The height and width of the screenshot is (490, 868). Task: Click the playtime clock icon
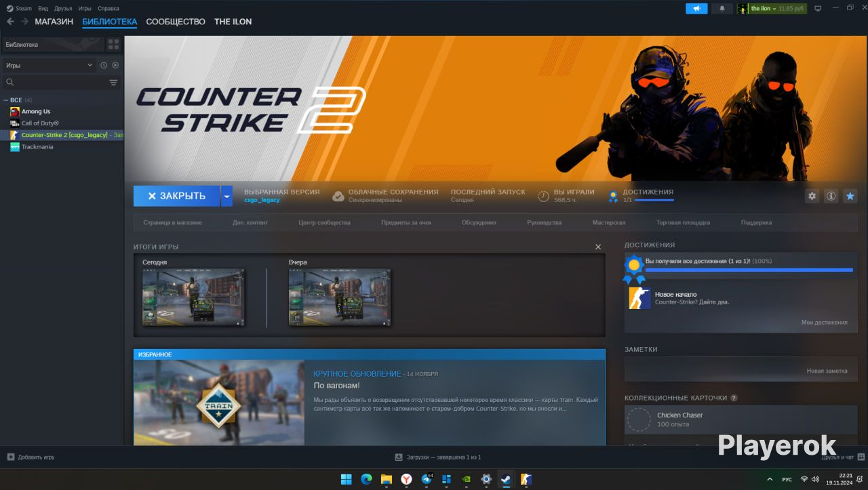click(543, 197)
